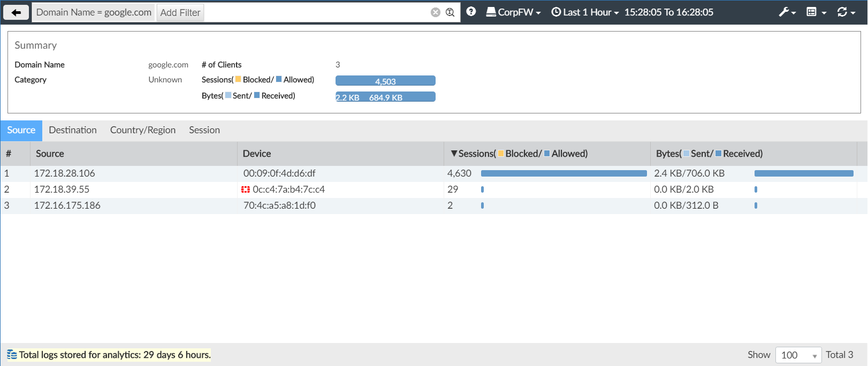Sort by the Bytes column header

pyautogui.click(x=753, y=154)
